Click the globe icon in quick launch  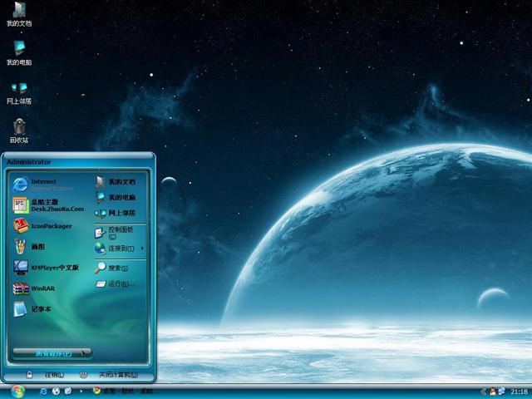[56, 392]
